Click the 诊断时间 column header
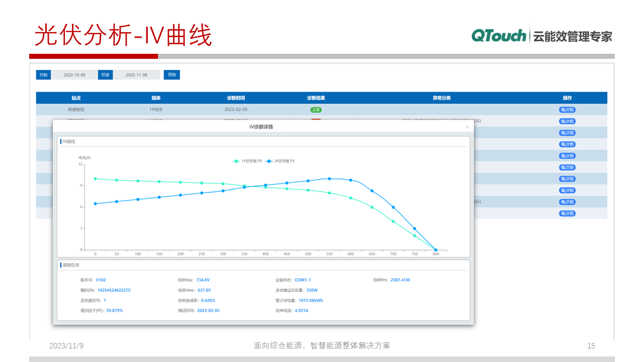 [236, 98]
